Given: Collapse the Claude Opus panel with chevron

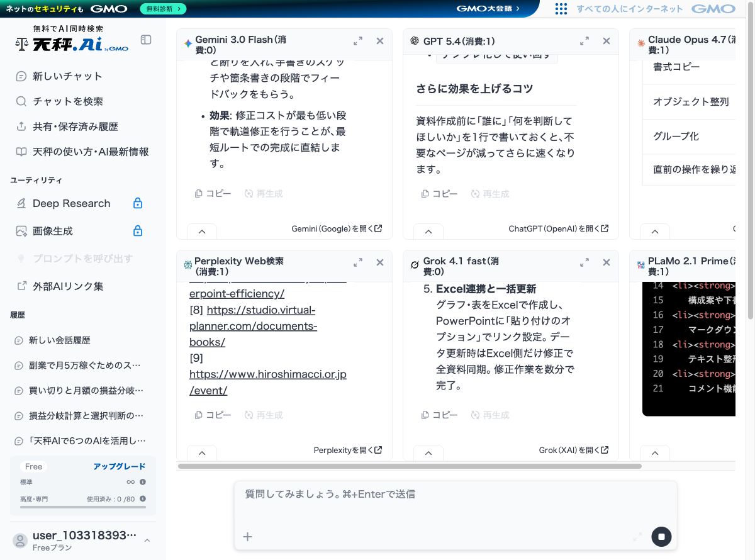Looking at the screenshot, I should [x=655, y=232].
